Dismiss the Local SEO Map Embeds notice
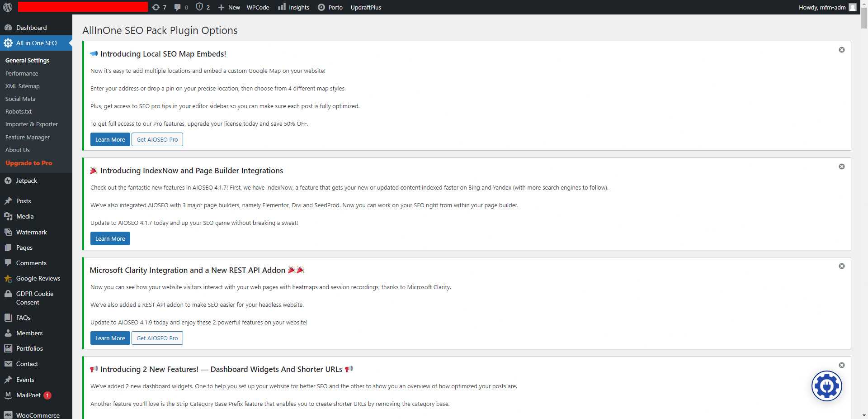868x419 pixels. coord(842,50)
